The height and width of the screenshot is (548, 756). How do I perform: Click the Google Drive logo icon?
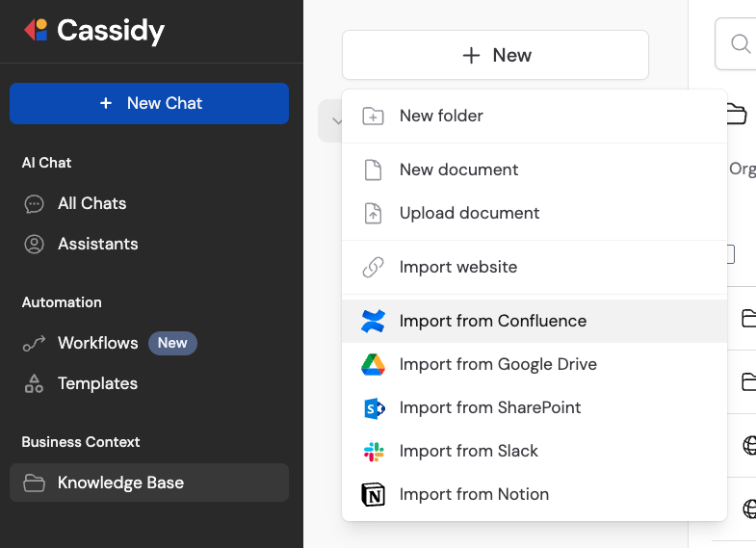pos(373,364)
